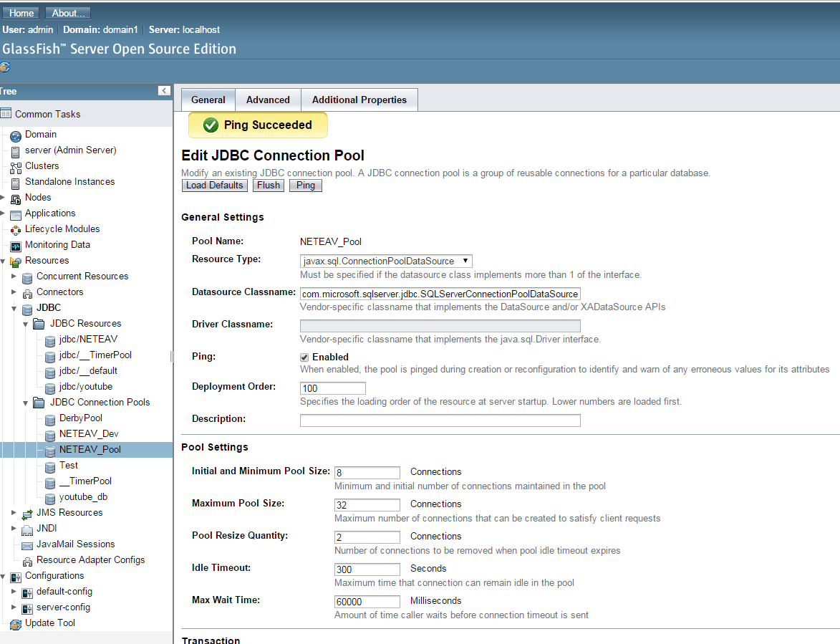Open the Resource Type dropdown
The image size is (840, 644).
tap(386, 261)
